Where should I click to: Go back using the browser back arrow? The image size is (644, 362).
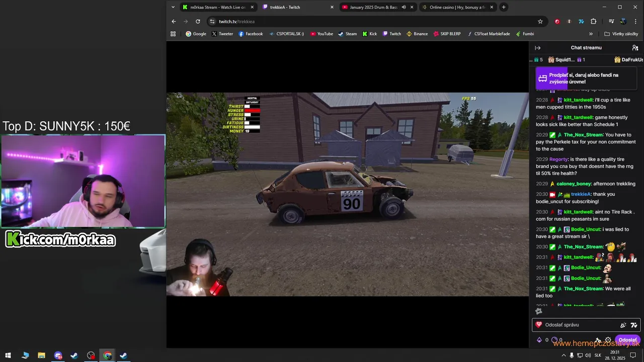click(174, 22)
